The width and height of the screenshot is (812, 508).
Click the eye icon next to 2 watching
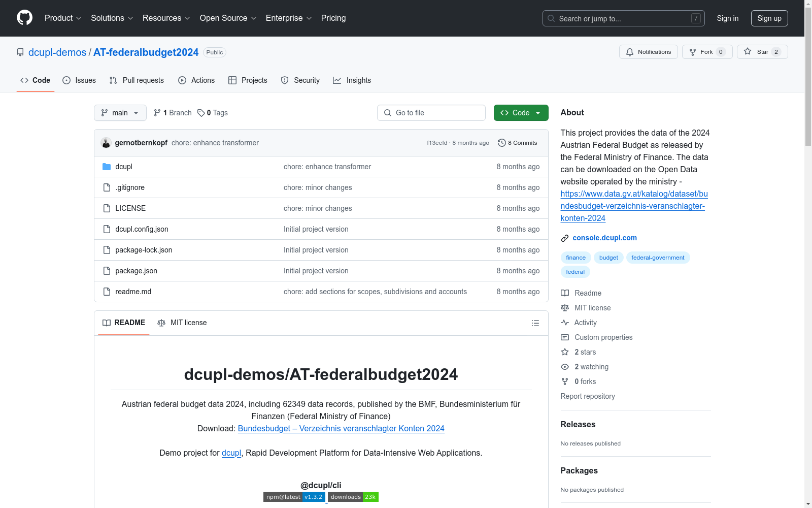[x=565, y=367]
